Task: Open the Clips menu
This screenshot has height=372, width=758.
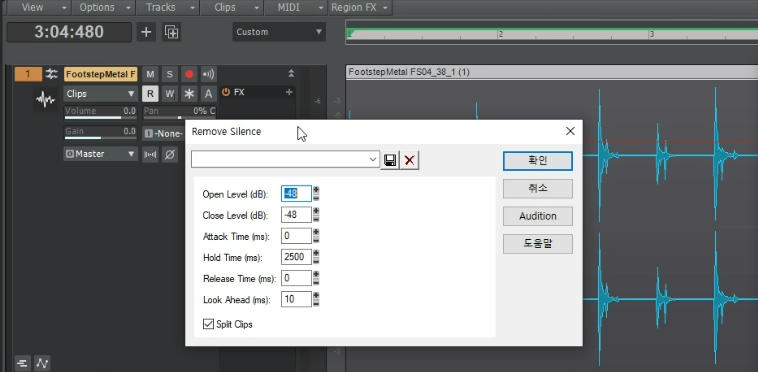Action: click(232, 7)
